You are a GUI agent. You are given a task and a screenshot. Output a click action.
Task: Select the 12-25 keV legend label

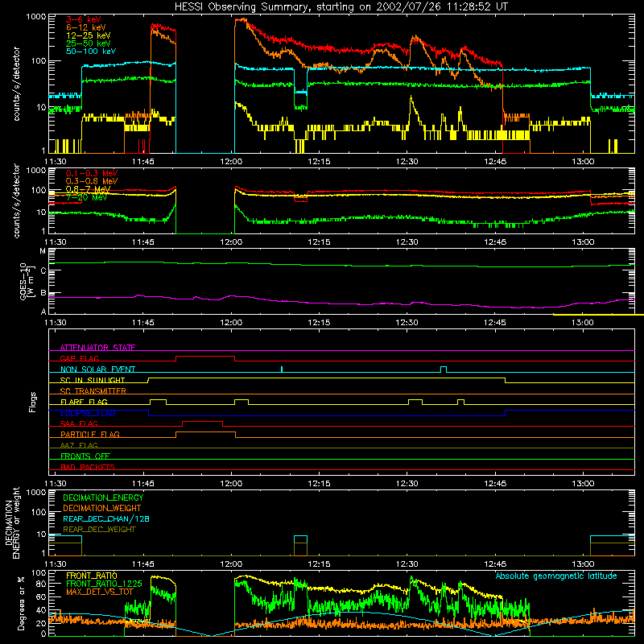tap(89, 35)
